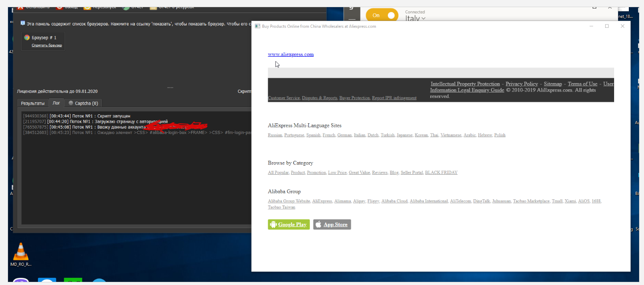Open the DingTalk link
Screen dimensions: 644x285
pyautogui.click(x=482, y=201)
